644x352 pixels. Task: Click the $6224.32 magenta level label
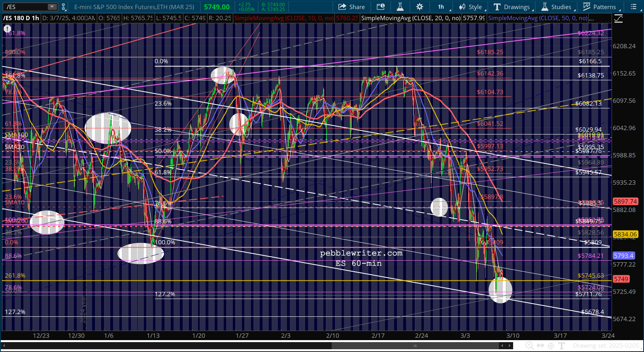click(x=591, y=33)
